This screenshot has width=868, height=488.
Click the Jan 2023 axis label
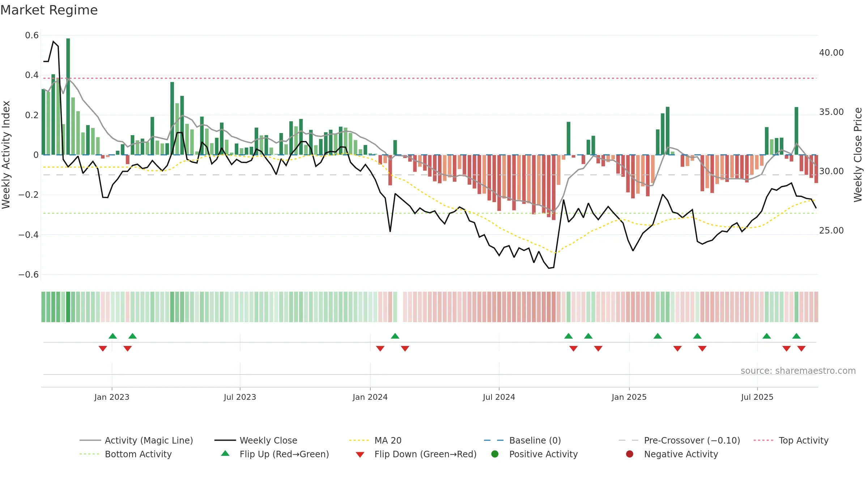112,397
